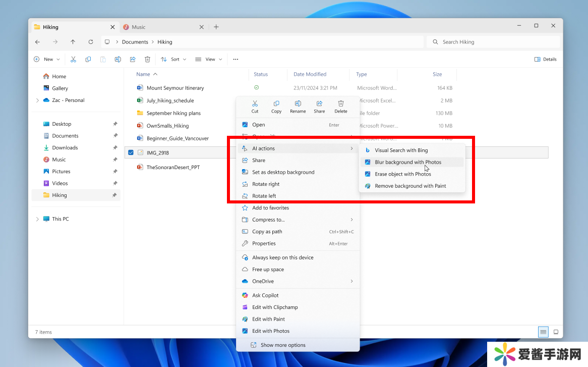Click the Delete icon in context menu
This screenshot has height=367, width=588.
coord(341,106)
